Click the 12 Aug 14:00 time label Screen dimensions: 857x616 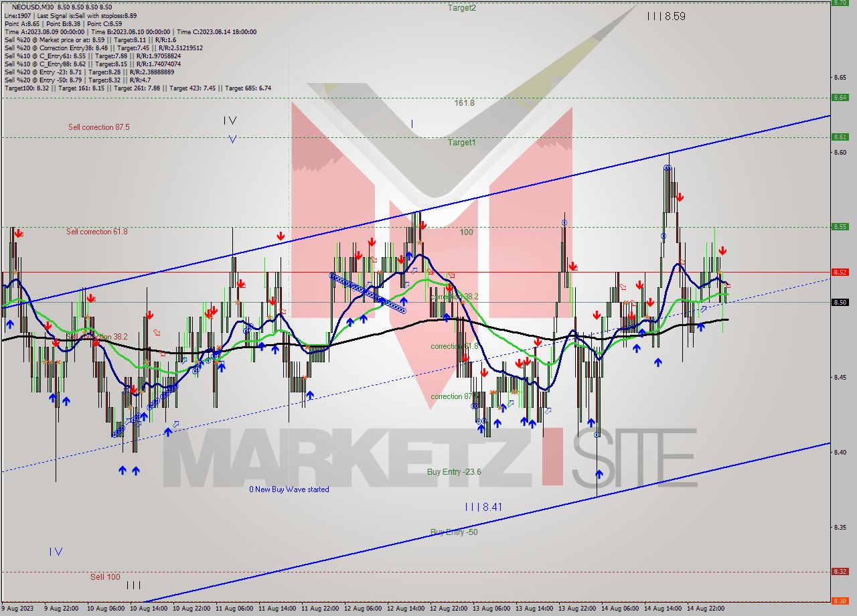(x=405, y=609)
